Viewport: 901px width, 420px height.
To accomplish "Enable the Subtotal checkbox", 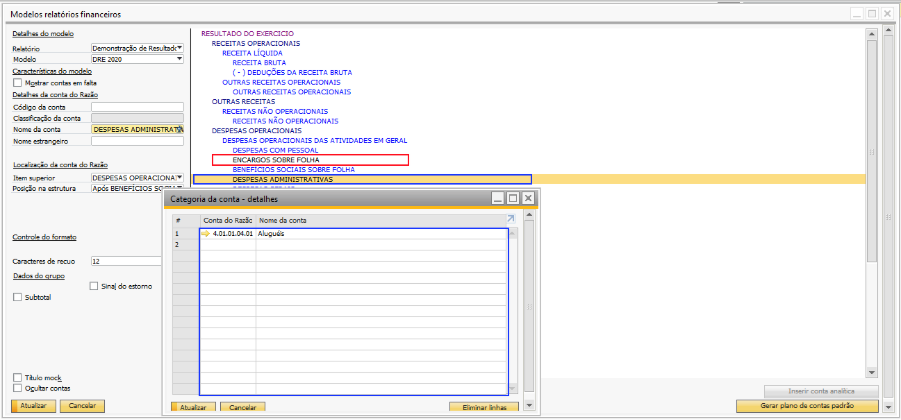I will 17,297.
